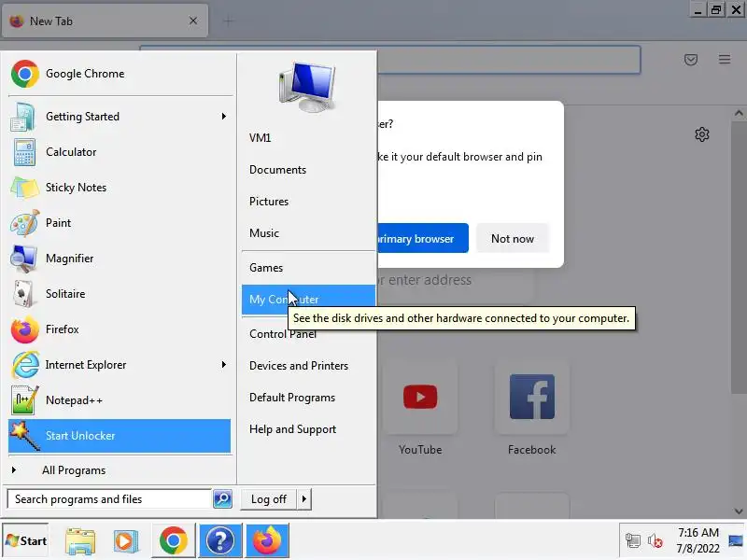
Task: Click the Firefox enter address search box
Action: tap(455, 280)
